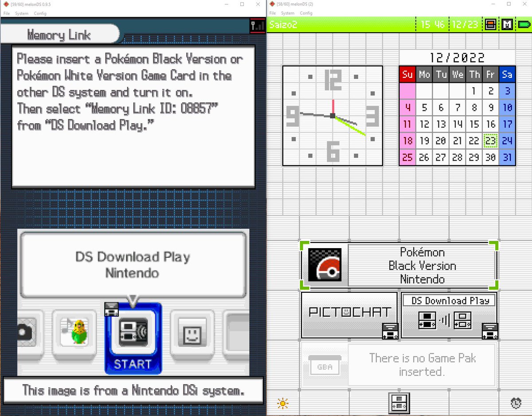The image size is (532, 416).
Task: Click the alarm clock icon bottom right
Action: 516,403
